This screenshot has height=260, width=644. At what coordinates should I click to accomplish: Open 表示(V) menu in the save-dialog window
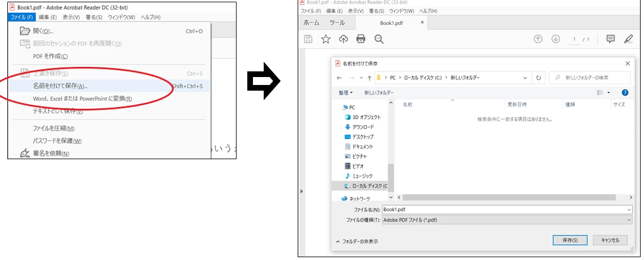356,11
